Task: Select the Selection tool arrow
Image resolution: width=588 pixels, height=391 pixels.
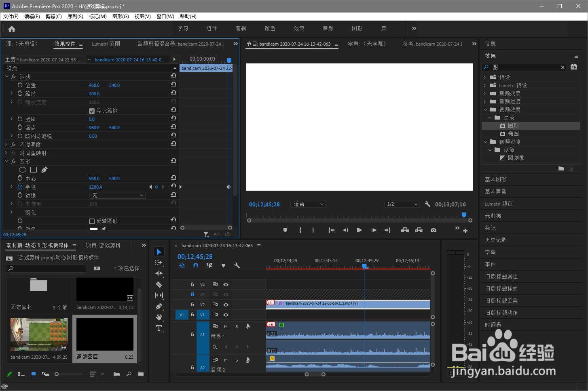Action: pyautogui.click(x=159, y=252)
